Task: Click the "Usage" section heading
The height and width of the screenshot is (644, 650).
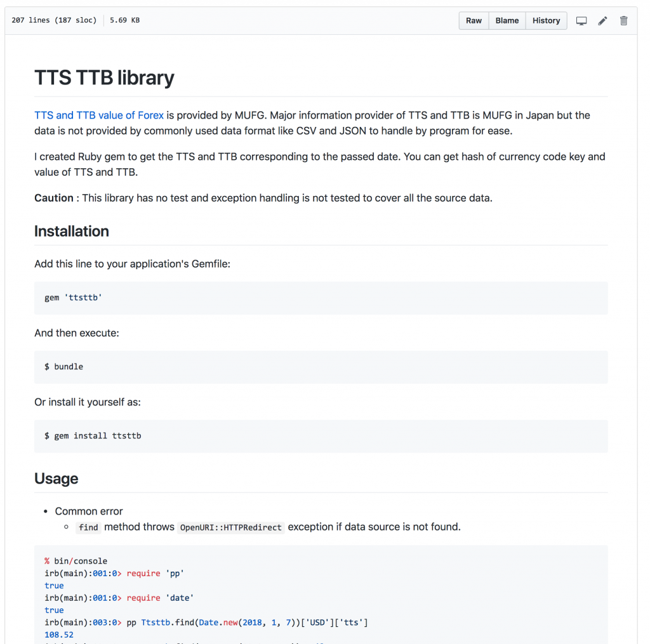Action: [56, 478]
